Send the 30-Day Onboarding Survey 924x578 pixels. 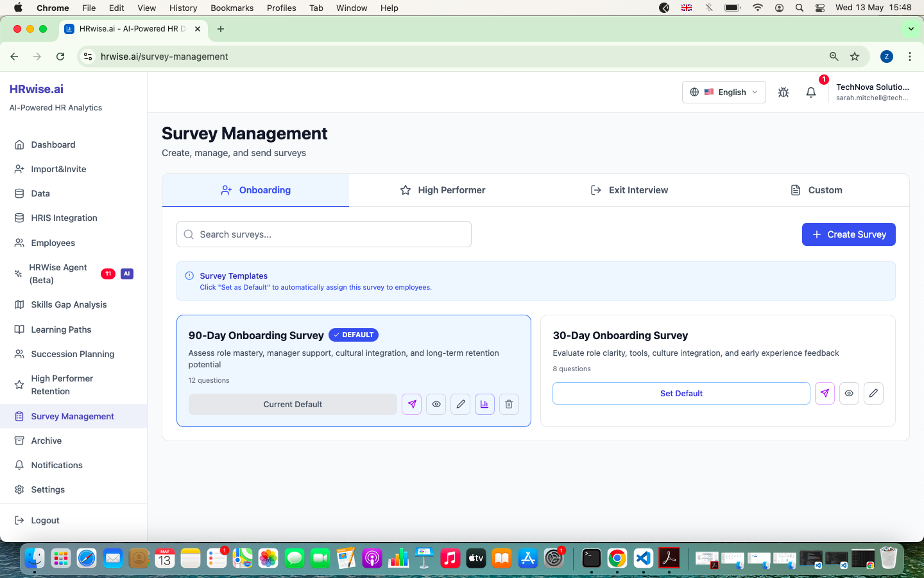click(825, 394)
